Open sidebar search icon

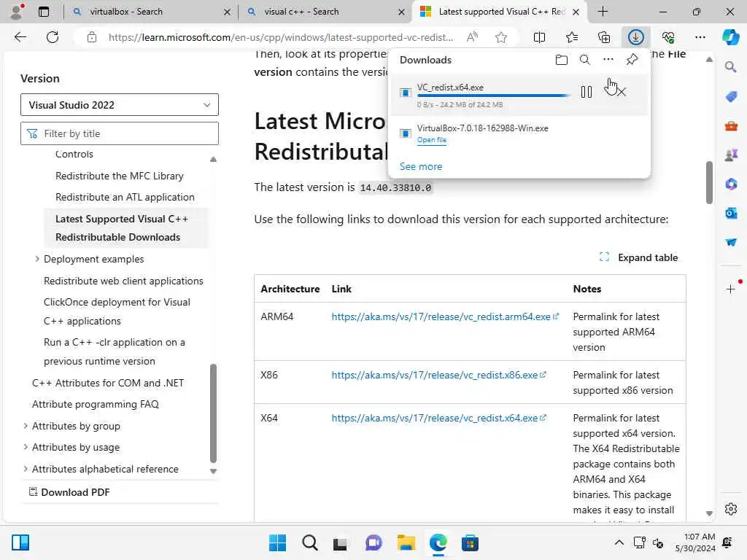(730, 67)
